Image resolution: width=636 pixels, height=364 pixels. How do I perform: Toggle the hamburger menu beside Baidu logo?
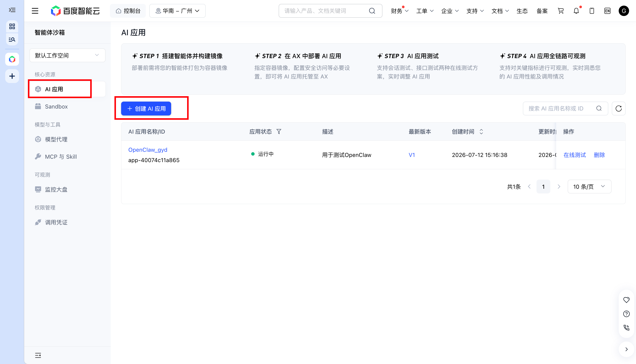[35, 11]
